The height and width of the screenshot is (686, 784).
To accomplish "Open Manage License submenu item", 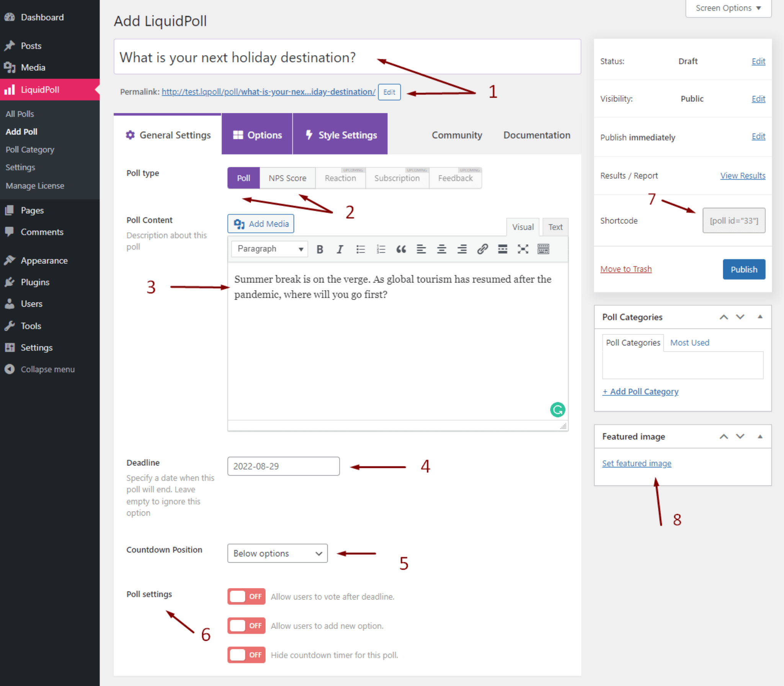I will point(35,186).
